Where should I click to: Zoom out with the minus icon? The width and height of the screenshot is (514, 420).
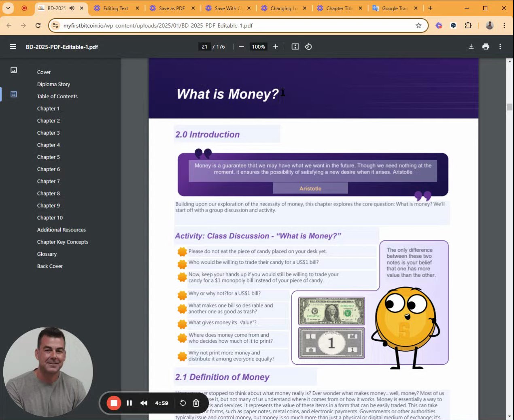(242, 47)
